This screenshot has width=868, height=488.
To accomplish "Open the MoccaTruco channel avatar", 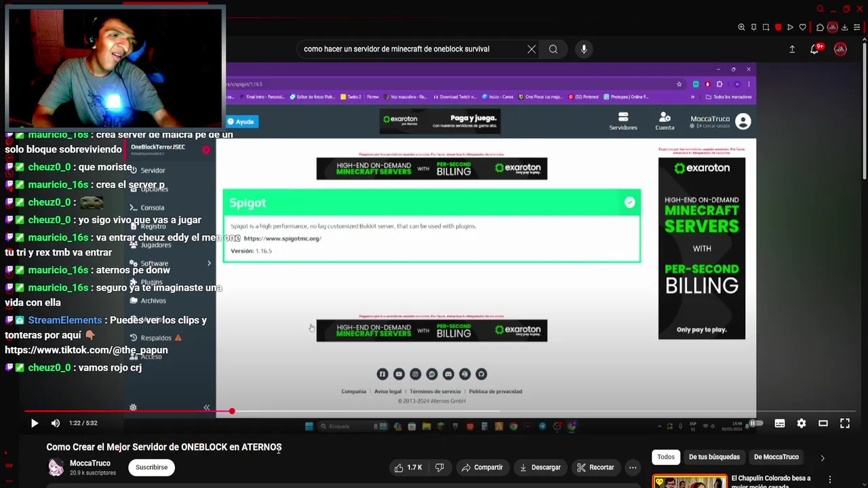I will pyautogui.click(x=56, y=467).
